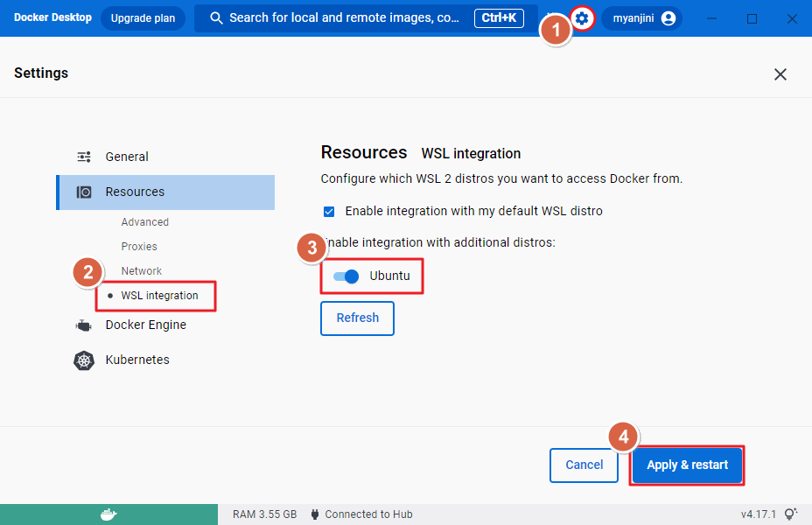
Task: Click the Kubernetes wheel icon
Action: point(84,360)
